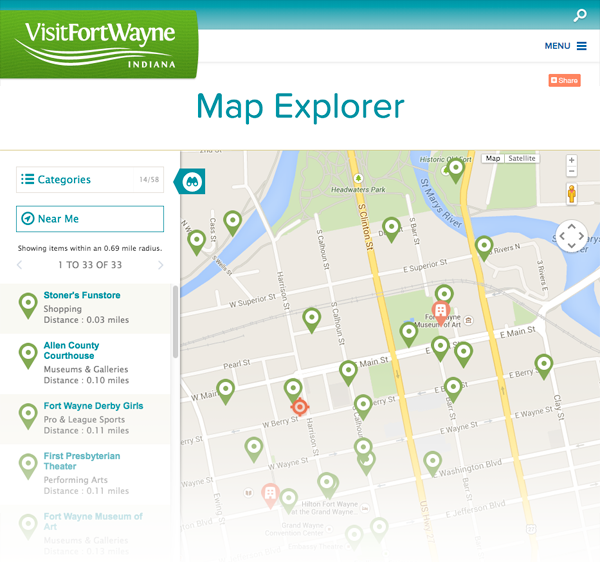Click the Fort Wayne Derby Girls pin icon

tap(28, 417)
